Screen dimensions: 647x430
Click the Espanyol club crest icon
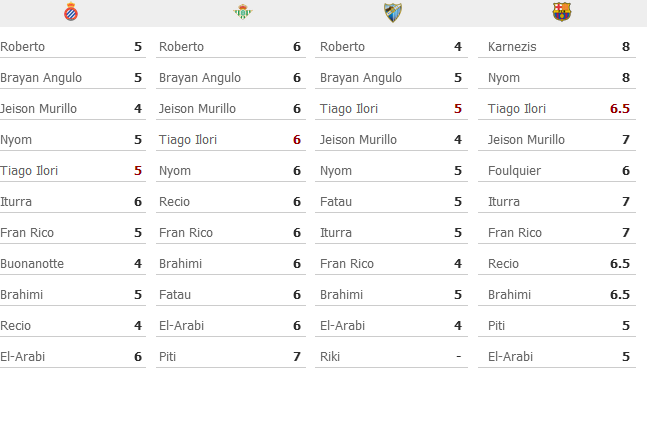[71, 12]
